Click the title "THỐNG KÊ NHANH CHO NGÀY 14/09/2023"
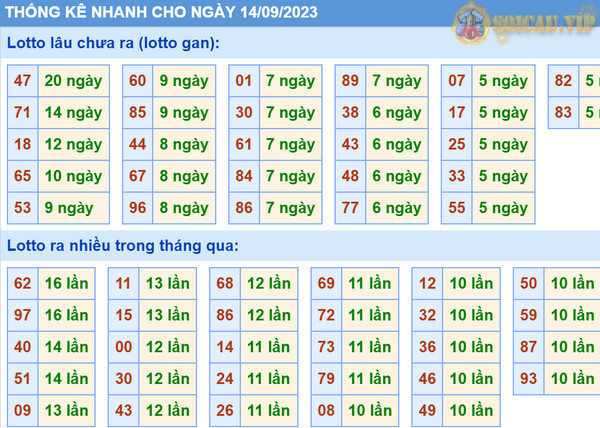 161,12
